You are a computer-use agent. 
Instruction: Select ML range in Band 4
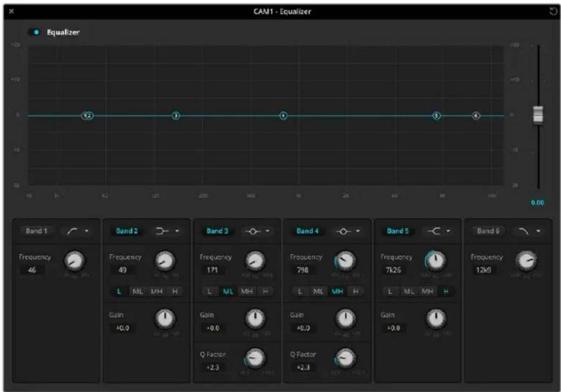pyautogui.click(x=318, y=291)
